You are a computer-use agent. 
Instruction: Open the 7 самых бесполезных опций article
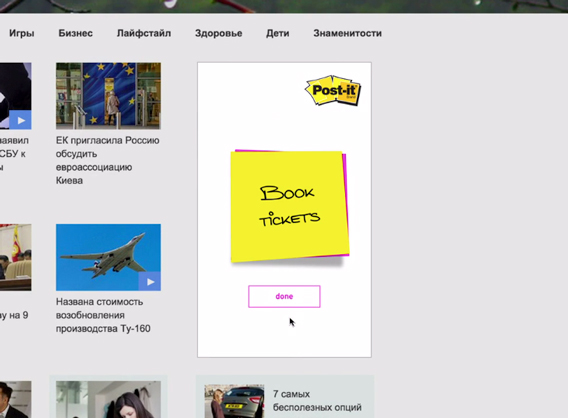[317, 401]
